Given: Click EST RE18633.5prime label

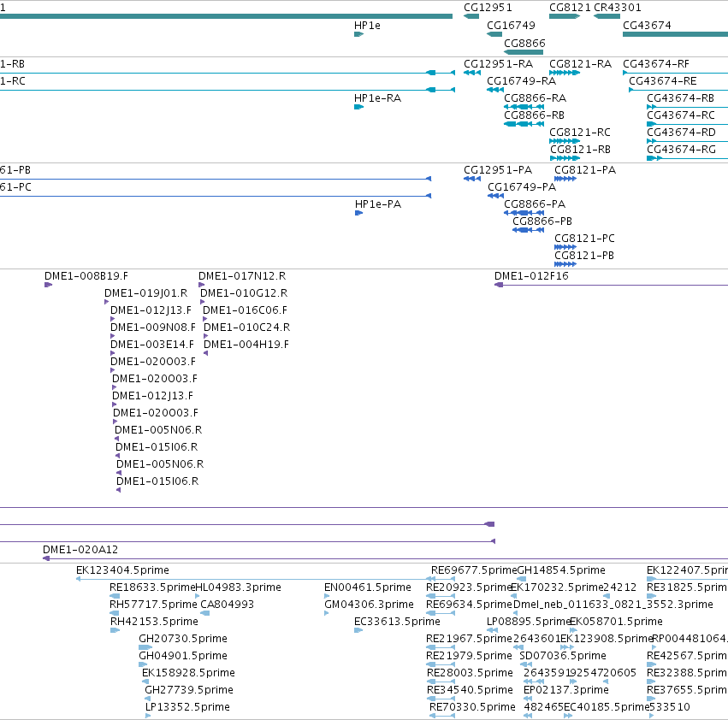Looking at the screenshot, I should click(x=152, y=587).
